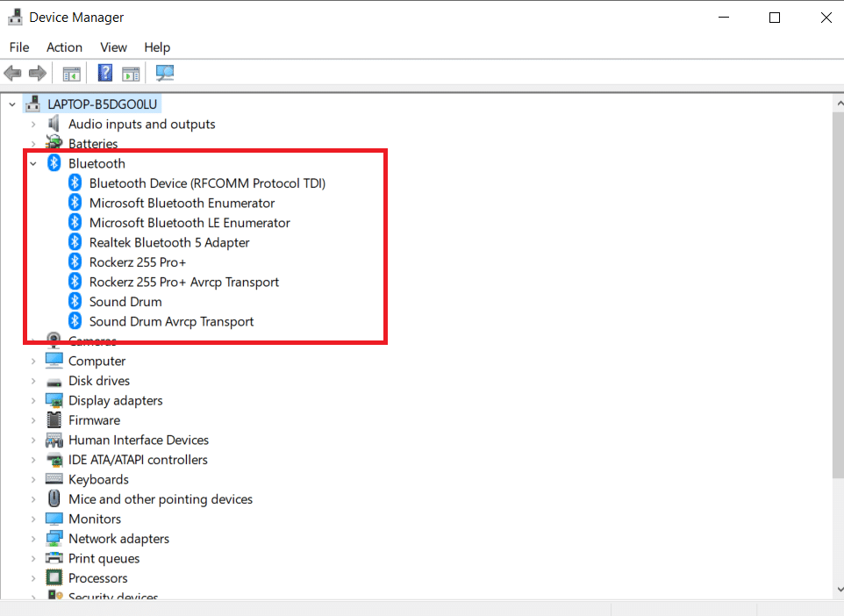844x616 pixels.
Task: Click icon beside Bluetooth Device (RFCOMM Protocol TDI)
Action: (75, 183)
